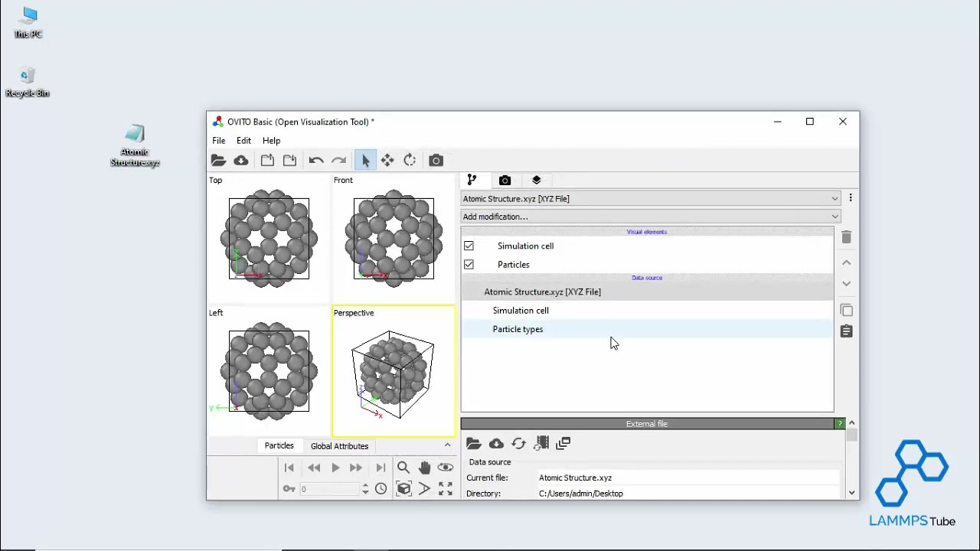
Task: Redo the last action
Action: [x=339, y=161]
